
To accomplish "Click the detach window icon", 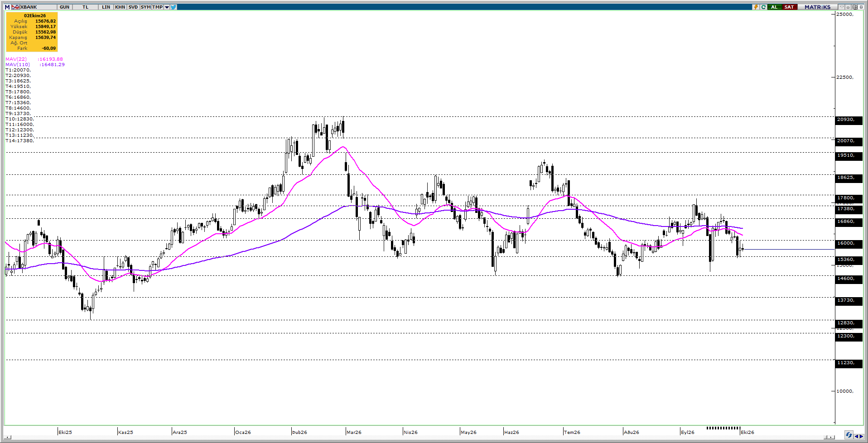I will (x=854, y=7).
